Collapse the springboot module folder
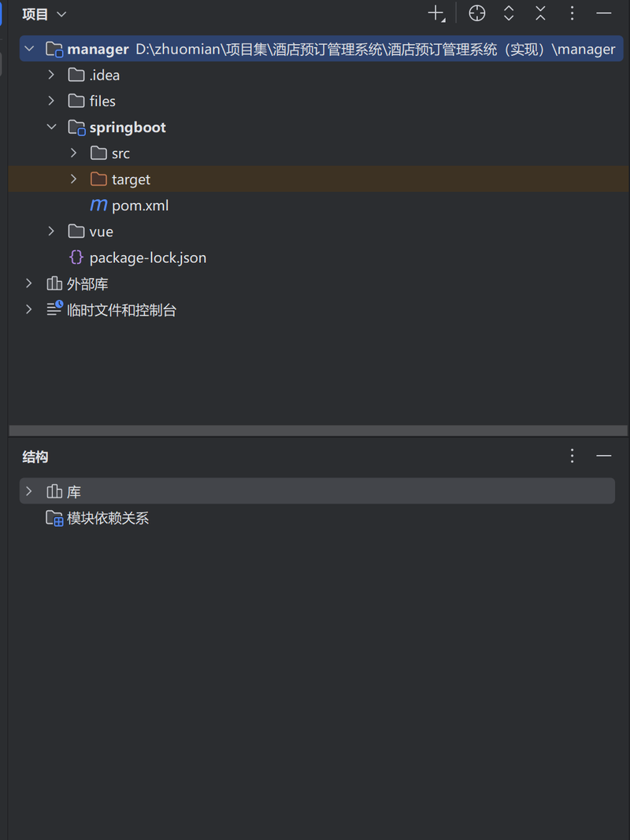 tap(51, 127)
